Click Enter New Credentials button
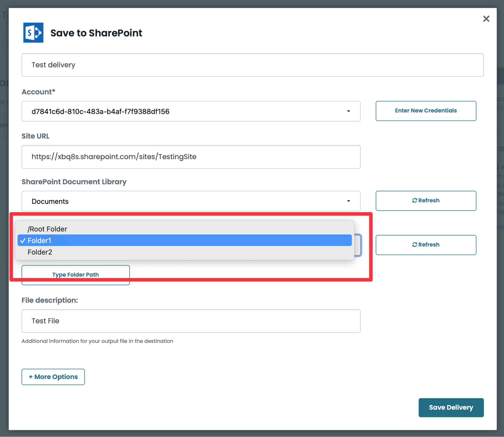Image resolution: width=504 pixels, height=437 pixels. click(426, 111)
